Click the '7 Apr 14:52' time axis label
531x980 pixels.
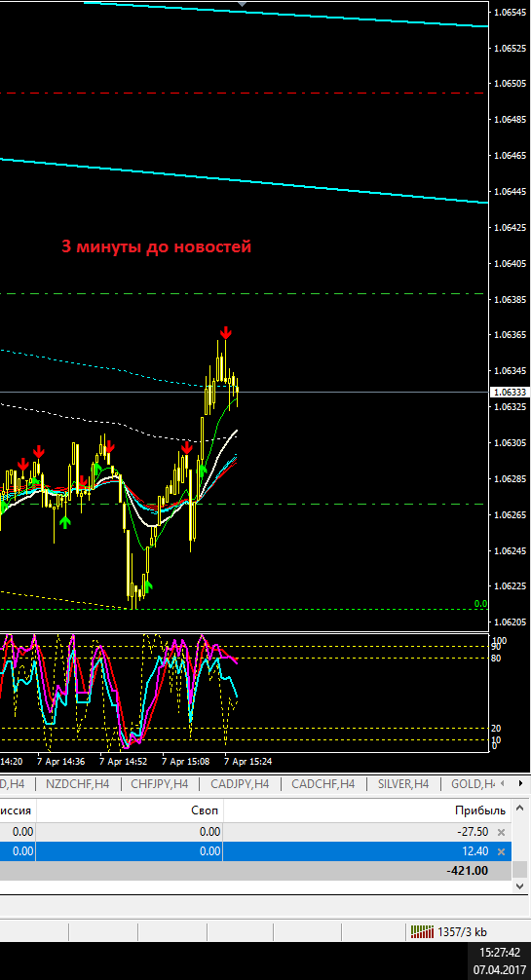coord(124,762)
